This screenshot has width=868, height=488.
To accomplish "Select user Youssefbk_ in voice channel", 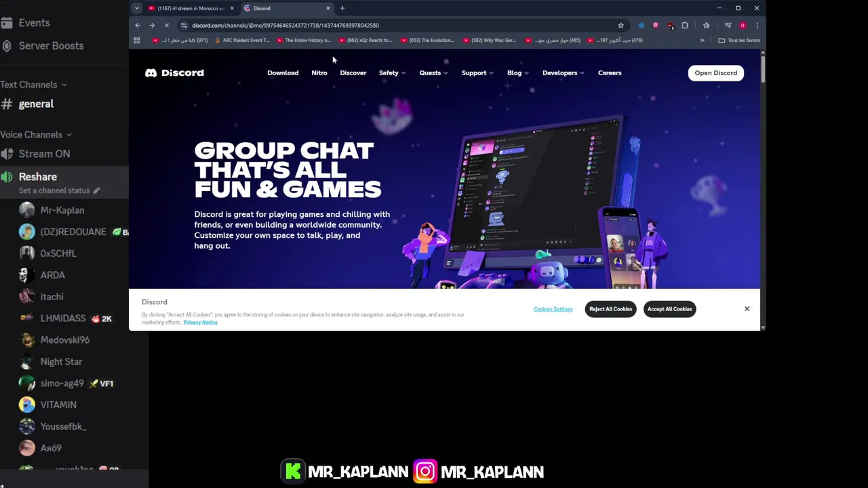I will pos(63,426).
